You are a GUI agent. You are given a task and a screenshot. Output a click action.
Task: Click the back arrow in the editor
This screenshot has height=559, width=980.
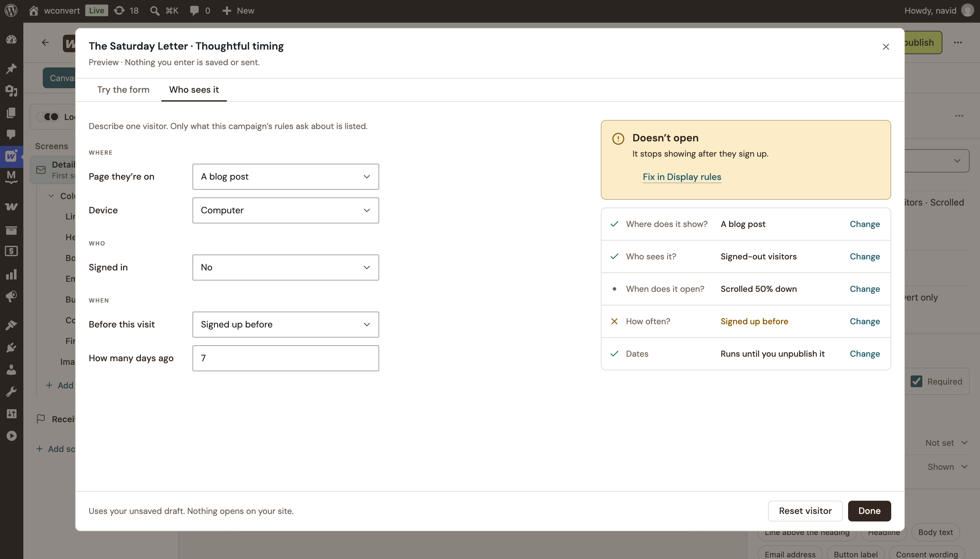(45, 42)
